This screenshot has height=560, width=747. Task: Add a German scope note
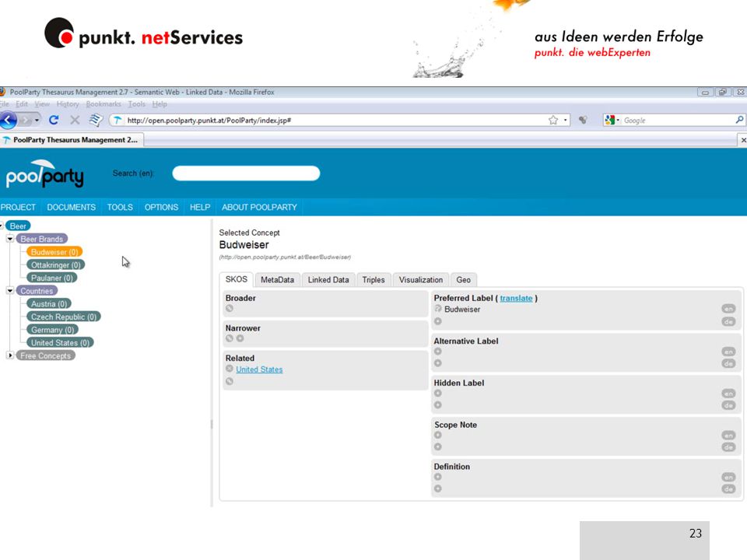pos(438,447)
